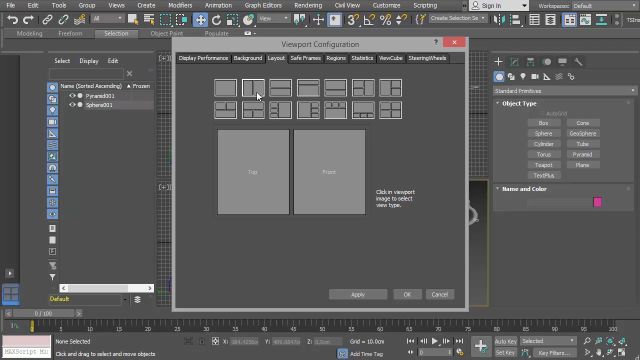
Task: Toggle 3D Snaps icon
Action: (x=353, y=20)
